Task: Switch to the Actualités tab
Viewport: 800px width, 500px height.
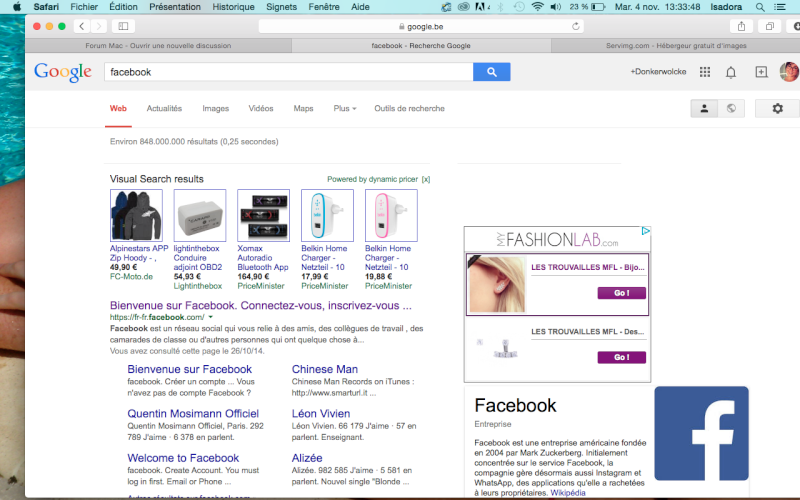Action: pyautogui.click(x=164, y=108)
